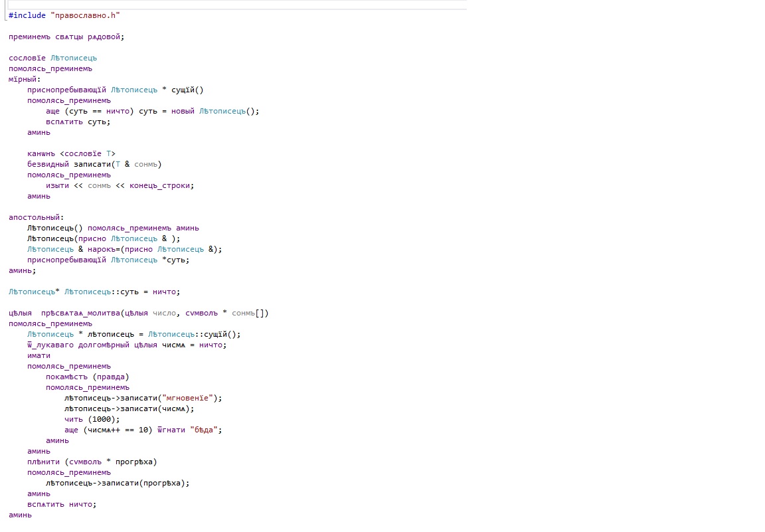Viewport: 765px width, 532px height.
Task: Click the имати keyword
Action: click(x=39, y=355)
